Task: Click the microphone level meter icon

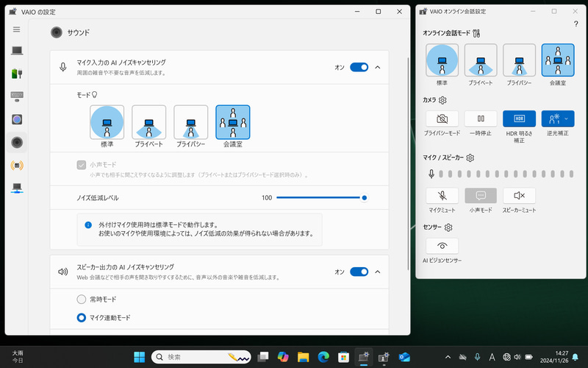Action: point(431,174)
